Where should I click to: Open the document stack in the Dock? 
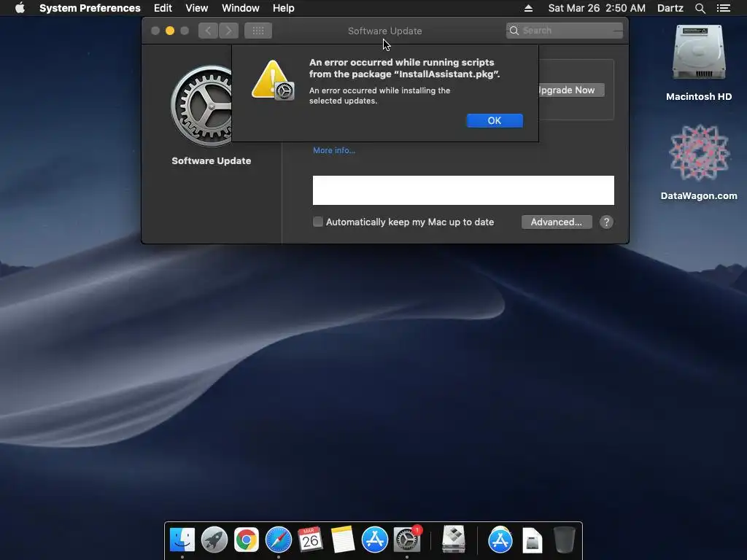[x=532, y=540]
